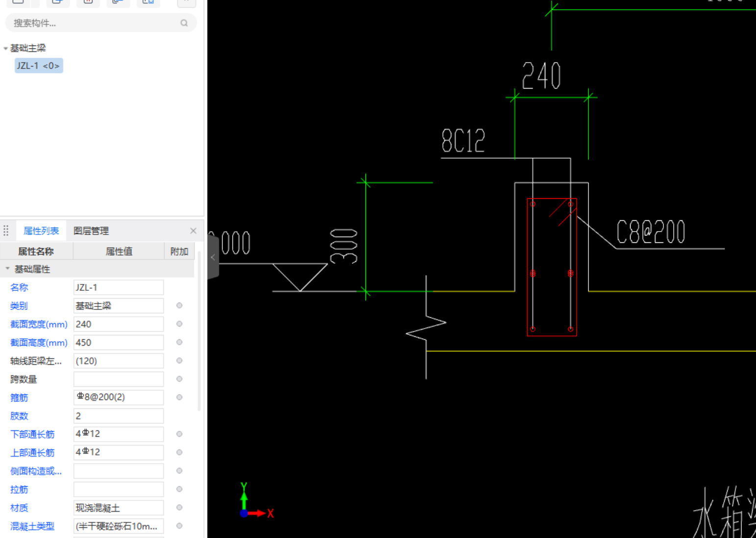
Task: Toggle the 附加 circle for 下部通长筋 row
Action: click(179, 434)
